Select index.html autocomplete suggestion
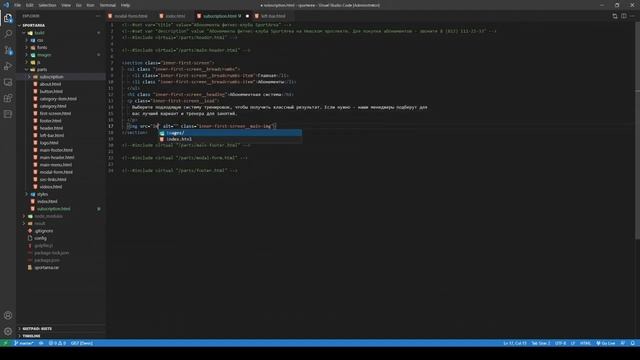 point(231,139)
